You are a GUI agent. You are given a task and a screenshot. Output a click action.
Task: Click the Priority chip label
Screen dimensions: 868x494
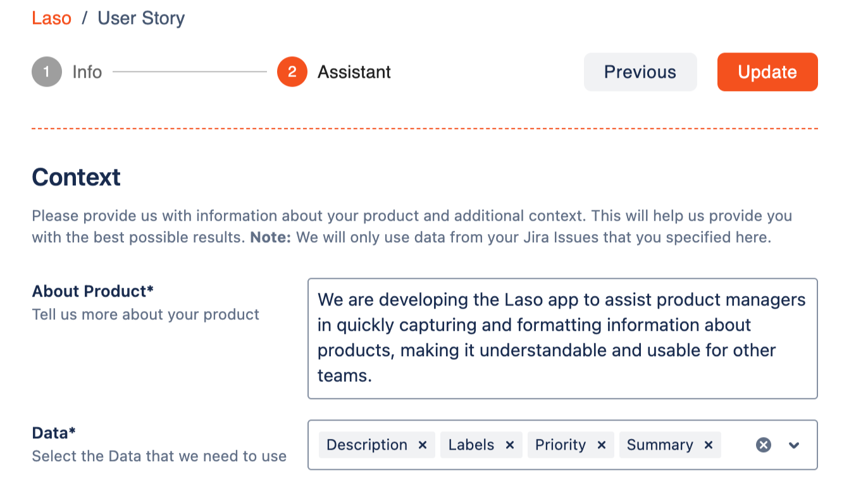(561, 445)
